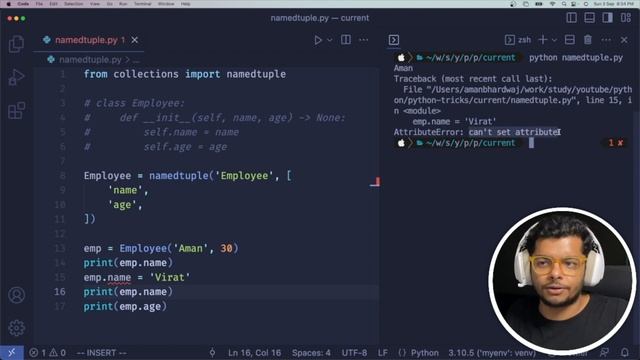Click the Employee namedtuple definition on line 8
Screen dimensions: 640x360
coord(187,176)
